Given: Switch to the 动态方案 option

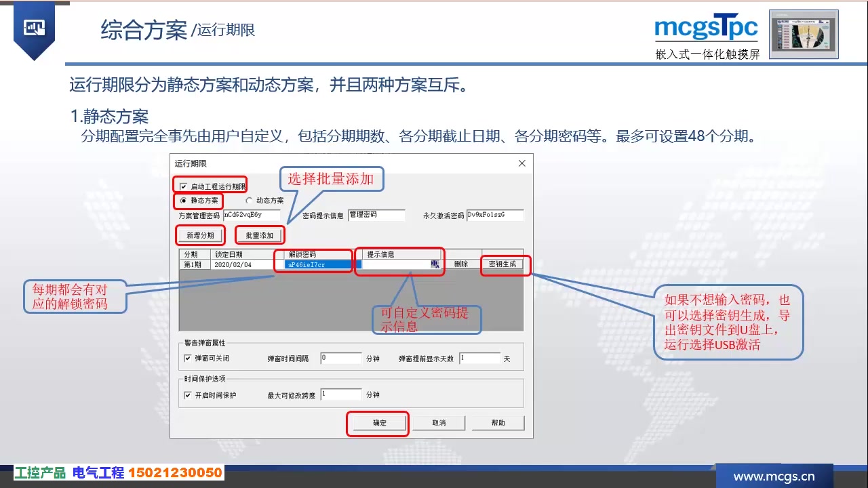Looking at the screenshot, I should click(x=249, y=200).
